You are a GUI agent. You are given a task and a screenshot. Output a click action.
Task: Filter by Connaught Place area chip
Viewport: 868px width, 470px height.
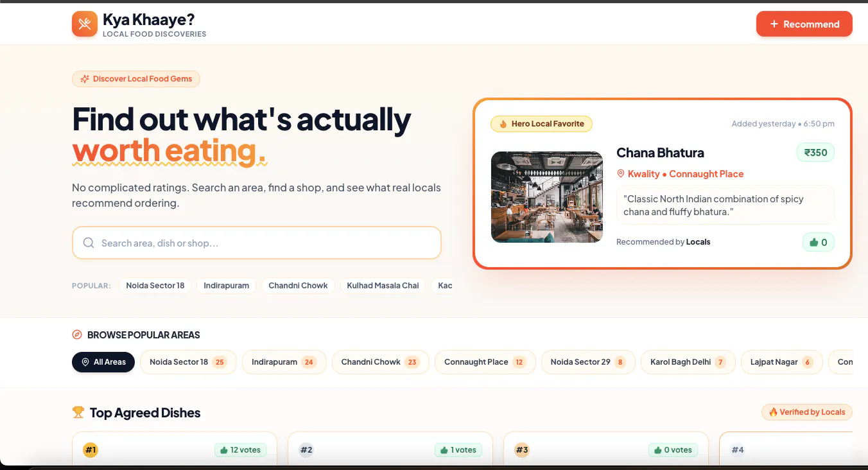pos(485,362)
